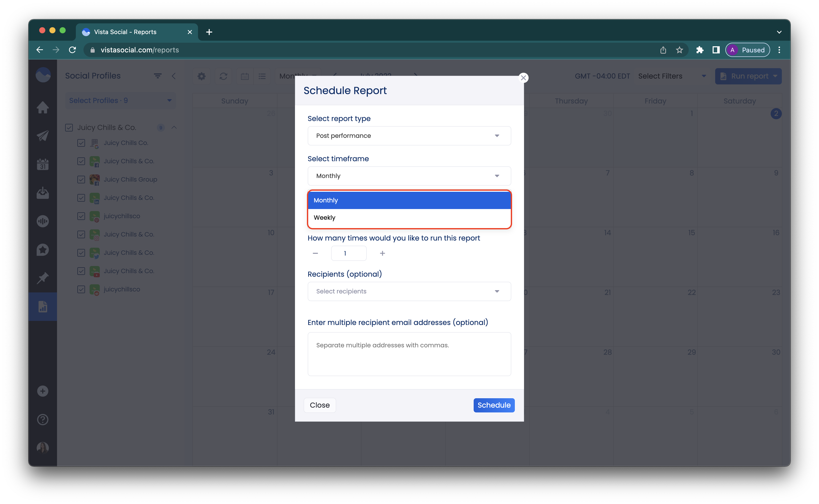Click the plus add icon in sidebar
This screenshot has height=504, width=819.
tap(43, 391)
